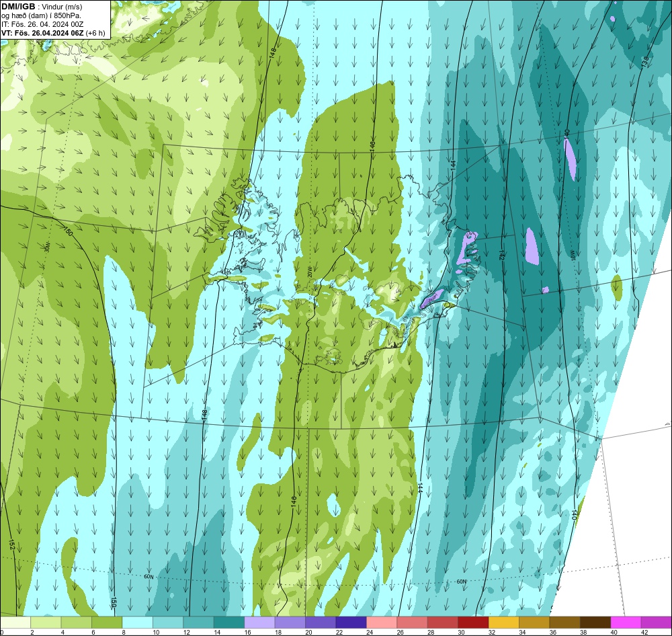Pick the red 28–30 m/s legend swatch
The width and height of the screenshot is (672, 636).
(x=443, y=622)
